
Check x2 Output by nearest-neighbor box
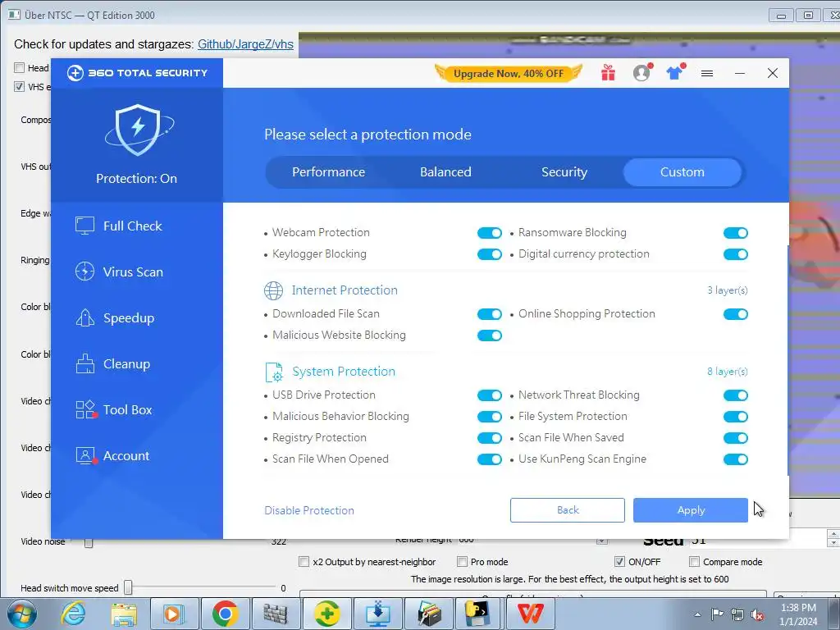[x=304, y=562]
